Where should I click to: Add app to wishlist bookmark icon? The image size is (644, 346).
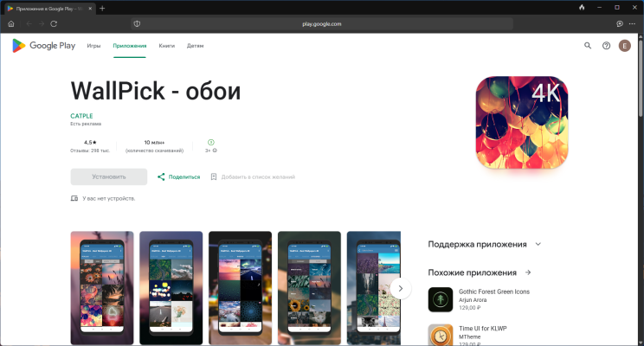pos(214,176)
